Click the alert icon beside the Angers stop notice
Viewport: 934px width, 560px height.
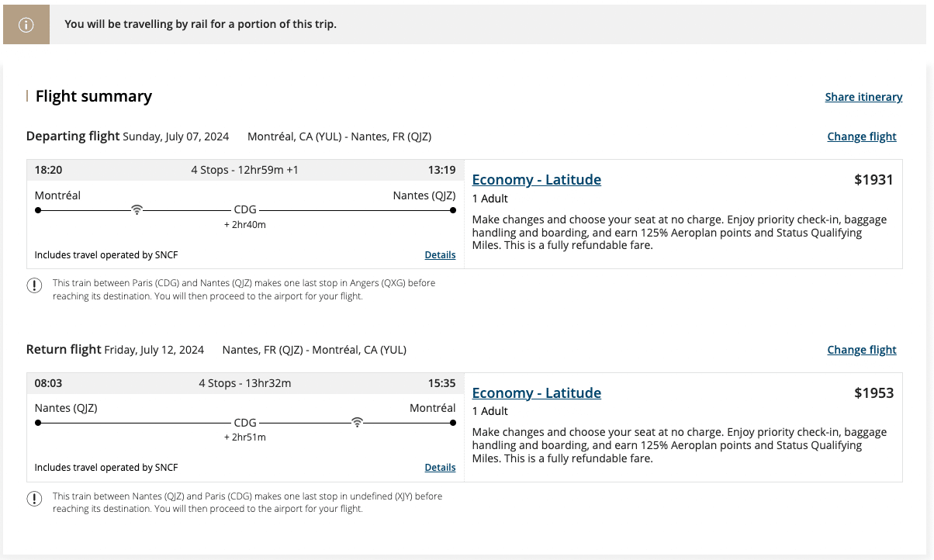34,285
